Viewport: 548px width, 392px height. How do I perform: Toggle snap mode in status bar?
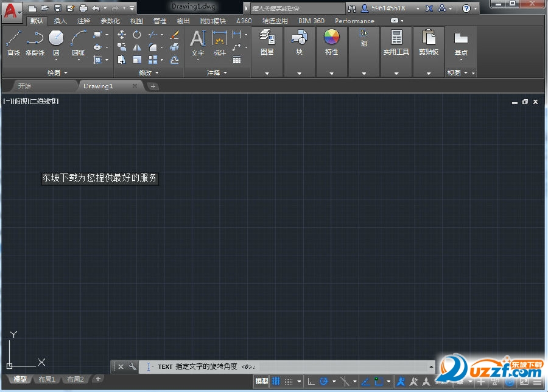click(289, 382)
